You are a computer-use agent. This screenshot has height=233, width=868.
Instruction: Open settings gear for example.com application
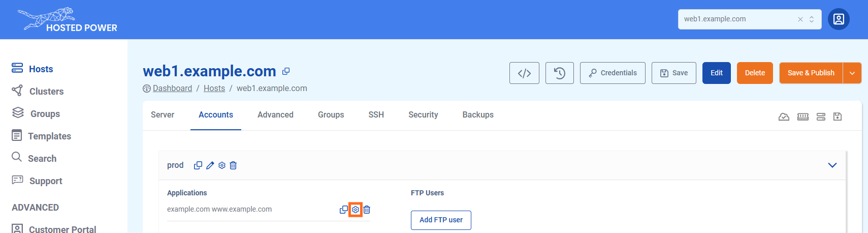tap(356, 210)
